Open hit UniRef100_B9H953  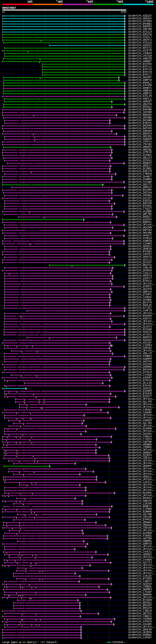pyautogui.click(x=140, y=27)
